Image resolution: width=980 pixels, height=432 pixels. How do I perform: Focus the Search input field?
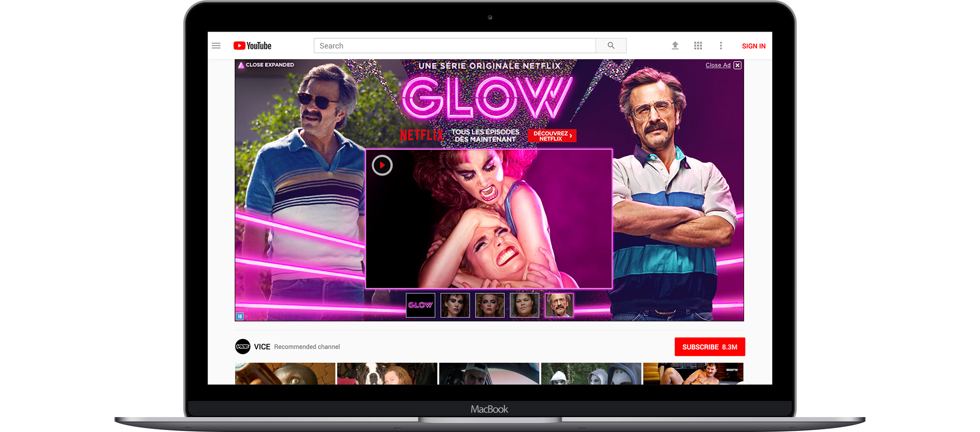pyautogui.click(x=455, y=46)
